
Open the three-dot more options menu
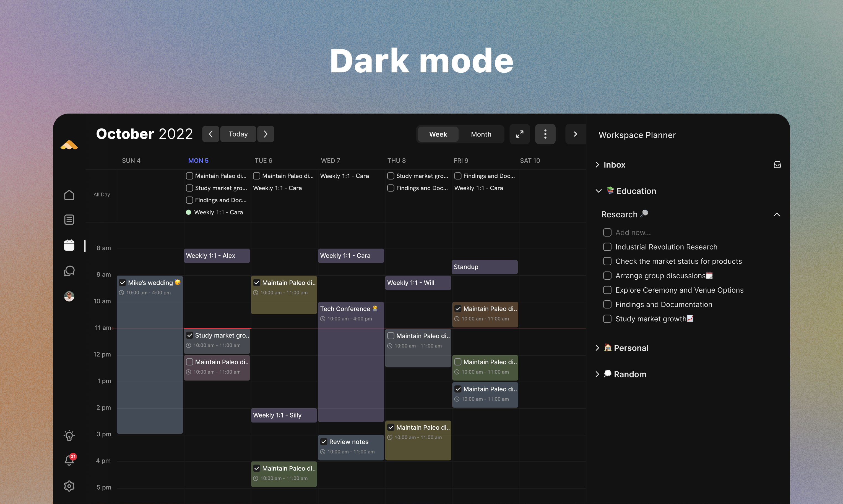(x=545, y=134)
